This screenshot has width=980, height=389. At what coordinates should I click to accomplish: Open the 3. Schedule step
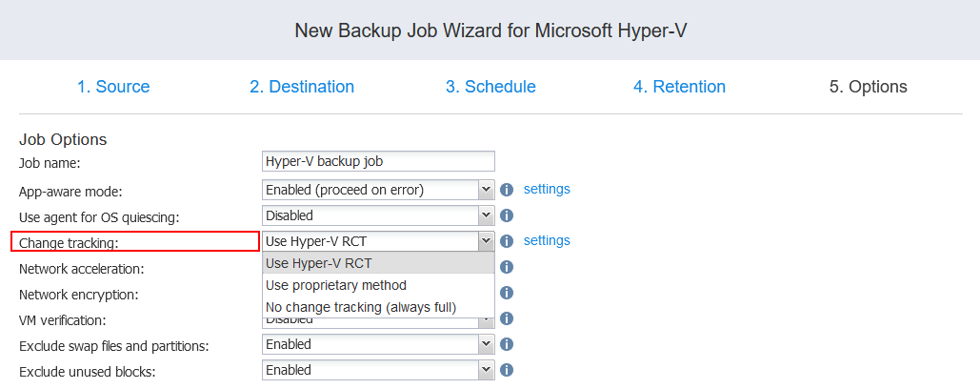coord(490,87)
